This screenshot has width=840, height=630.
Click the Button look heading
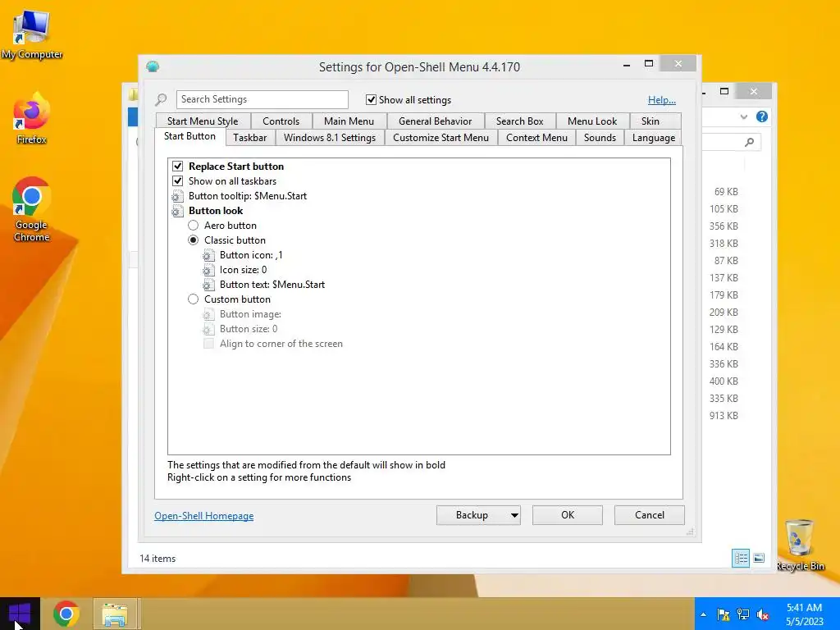coord(216,211)
